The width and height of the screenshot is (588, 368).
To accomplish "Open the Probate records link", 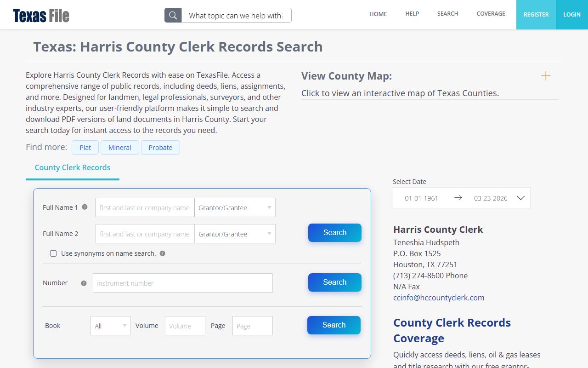I will [x=160, y=148].
